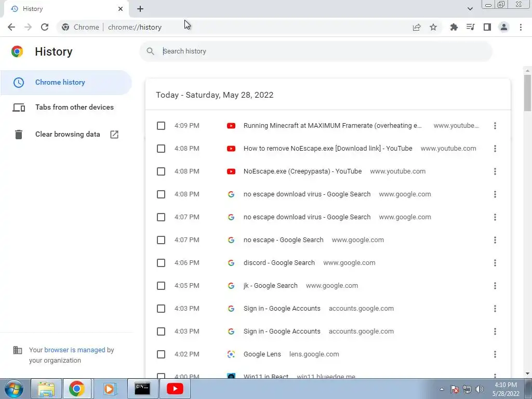Check the NoEscape.exe (Creepypasta) entry
The width and height of the screenshot is (532, 399).
tap(161, 171)
